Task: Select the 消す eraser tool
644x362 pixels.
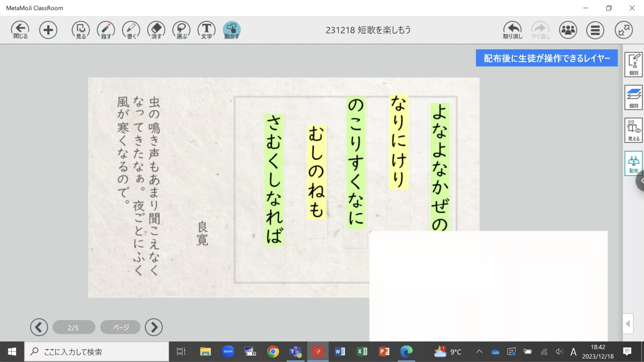Action: pos(156,30)
